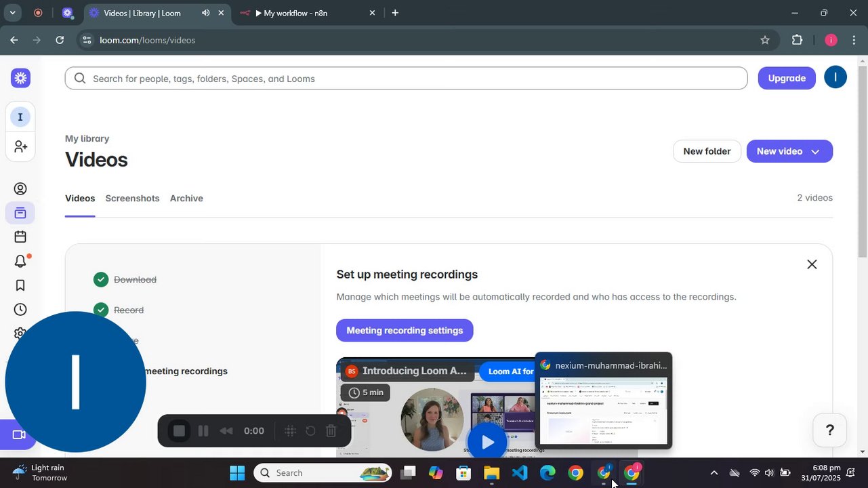Click the Windows taskbar Search box
The width and height of the screenshot is (868, 488).
pyautogui.click(x=323, y=473)
